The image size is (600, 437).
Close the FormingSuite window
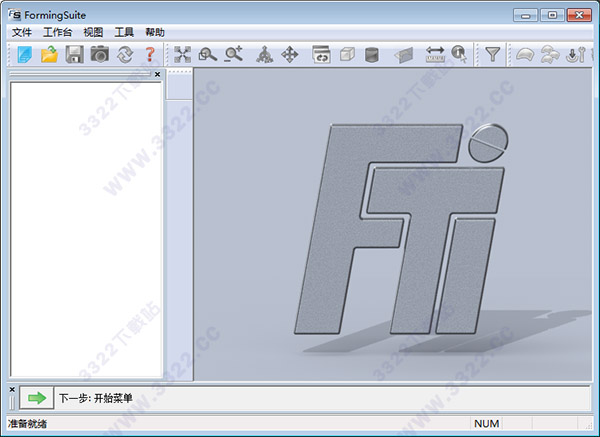579,15
